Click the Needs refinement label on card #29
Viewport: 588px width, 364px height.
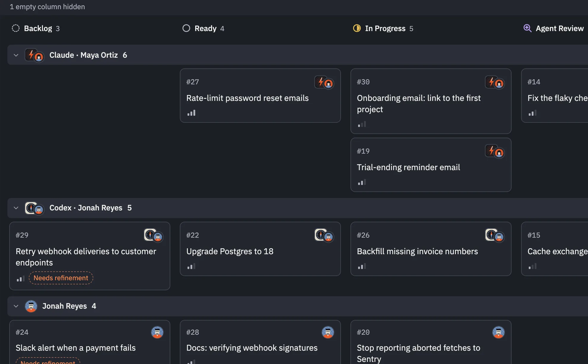(x=61, y=278)
